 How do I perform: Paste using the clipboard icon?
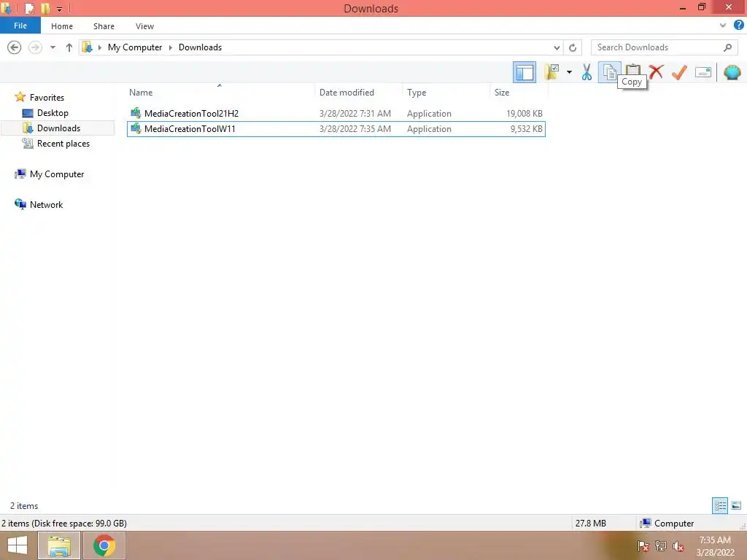(x=632, y=70)
